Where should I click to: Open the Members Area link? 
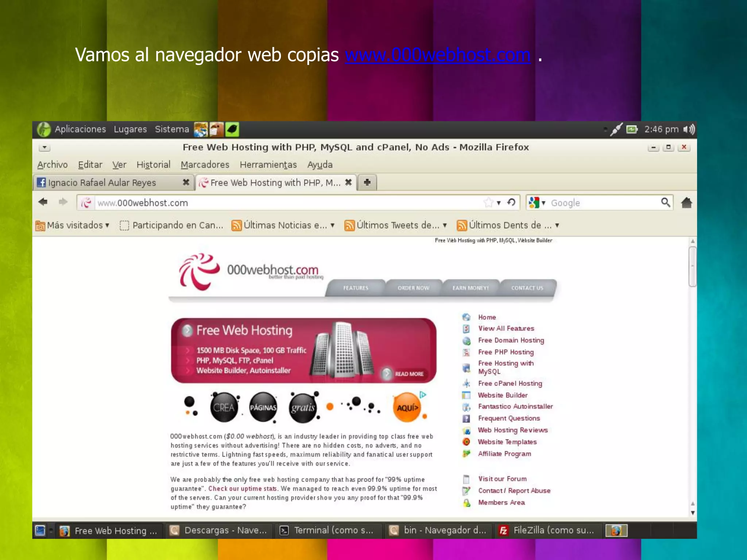pyautogui.click(x=502, y=502)
